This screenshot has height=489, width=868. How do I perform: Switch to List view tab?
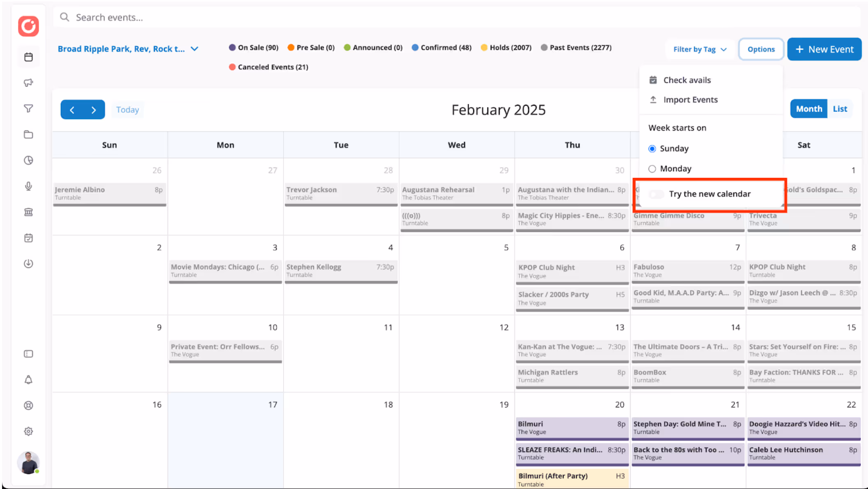pos(840,109)
